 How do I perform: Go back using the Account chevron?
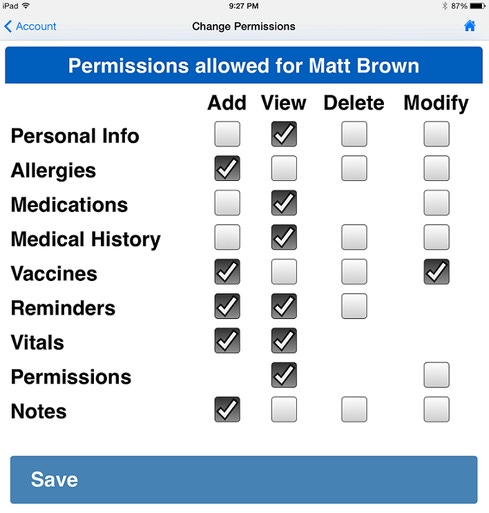coord(8,26)
